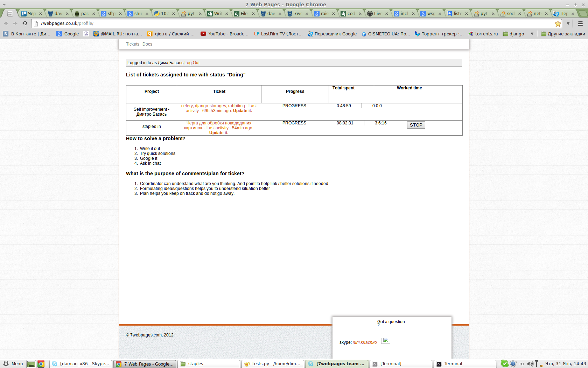
Task: Open the unlabeled bookmark icon after iGoogle
Action: 86,34
